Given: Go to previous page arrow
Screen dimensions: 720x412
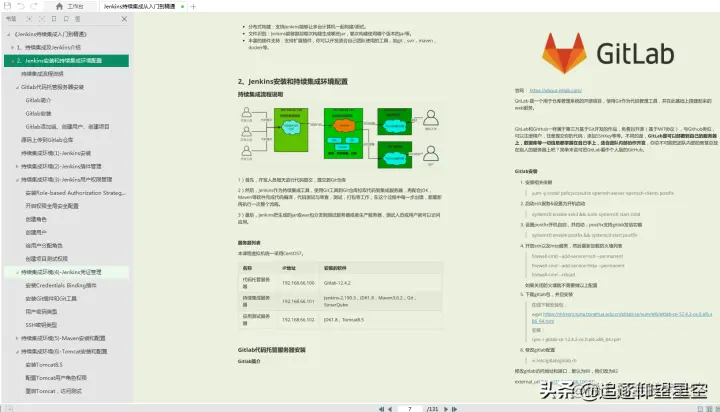Looking at the screenshot, I should coord(390,409).
